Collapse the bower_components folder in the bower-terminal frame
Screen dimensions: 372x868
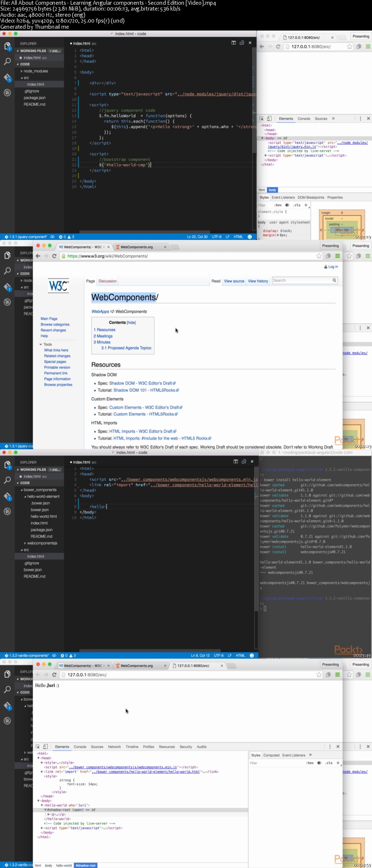click(21, 490)
